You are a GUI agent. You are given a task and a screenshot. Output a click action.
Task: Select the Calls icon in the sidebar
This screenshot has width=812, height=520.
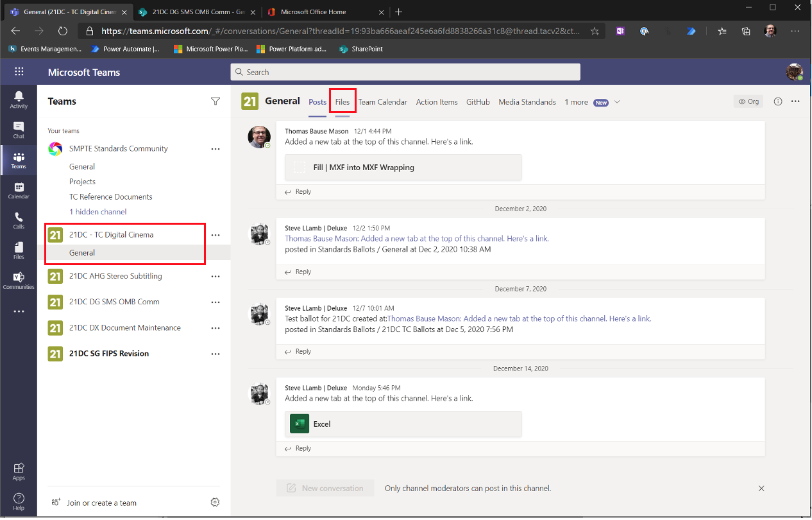pos(19,219)
